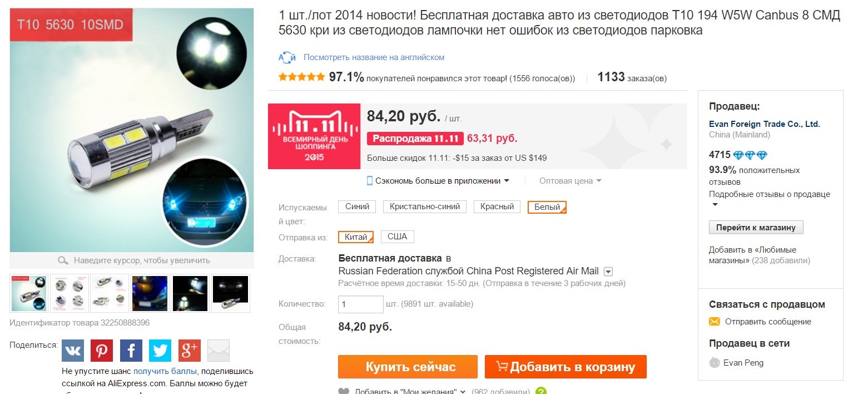Share product on Facebook
868x394 pixels.
point(131,351)
